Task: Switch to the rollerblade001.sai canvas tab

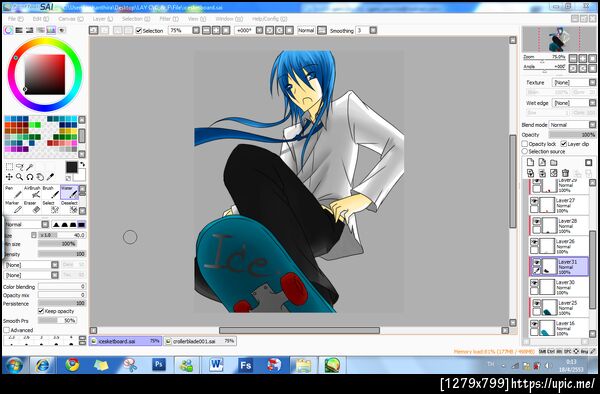Action: [x=200, y=341]
